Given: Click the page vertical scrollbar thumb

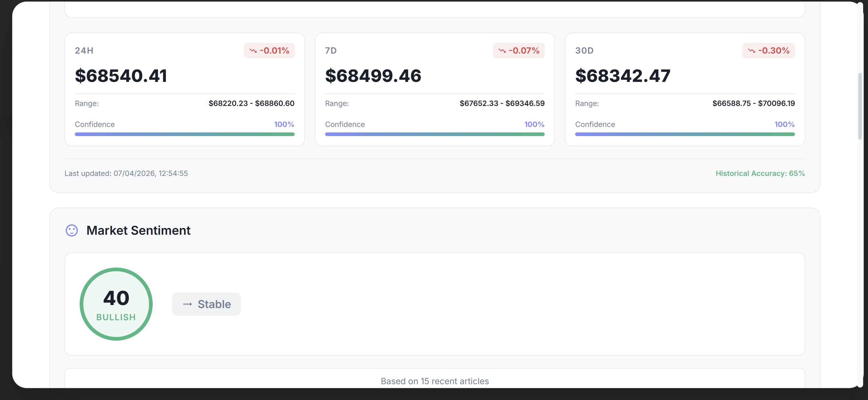Looking at the screenshot, I should (860, 106).
